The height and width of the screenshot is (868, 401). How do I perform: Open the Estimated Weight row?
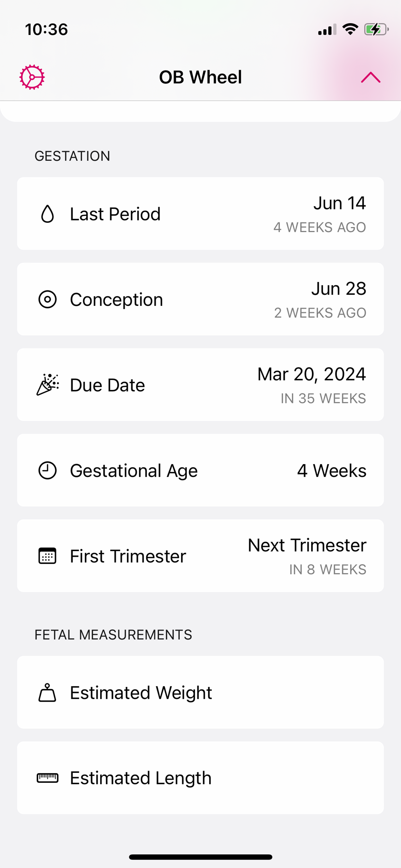(x=200, y=692)
